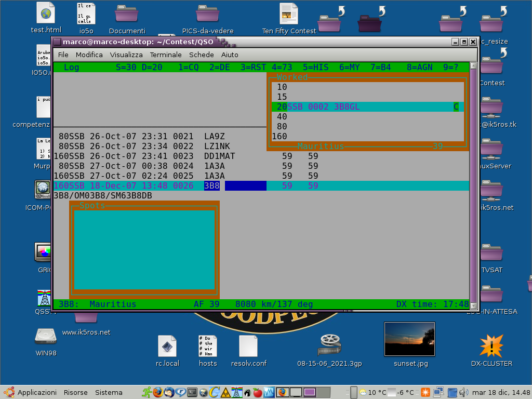
Task: Open the Risorse panel menu
Action: point(76,393)
